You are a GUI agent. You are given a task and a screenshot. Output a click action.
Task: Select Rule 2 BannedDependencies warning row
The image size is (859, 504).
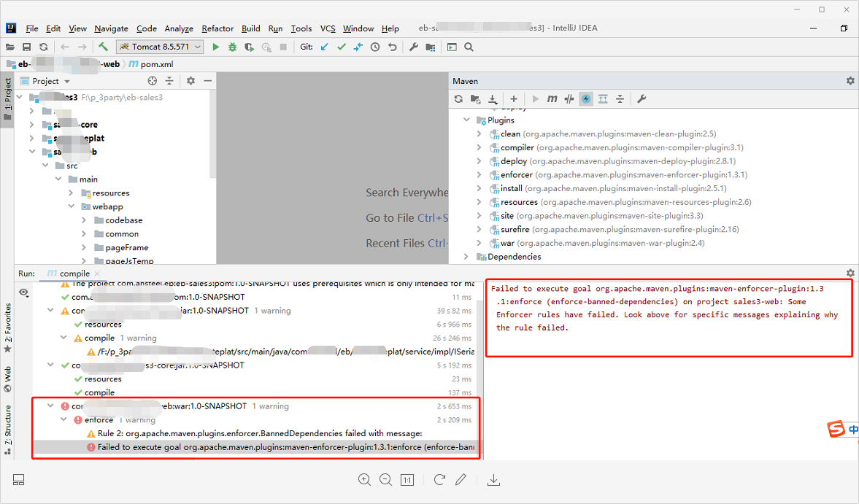[x=255, y=433]
